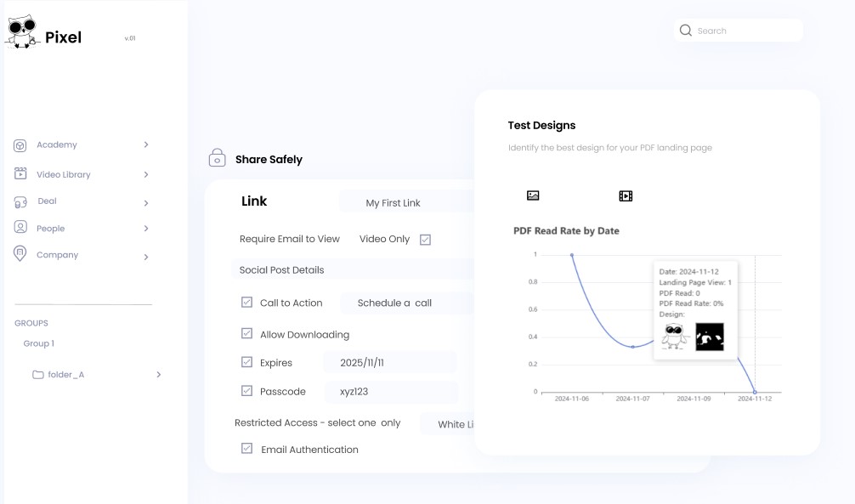Open Group 1 in the sidebar
855x504 pixels.
[x=38, y=343]
